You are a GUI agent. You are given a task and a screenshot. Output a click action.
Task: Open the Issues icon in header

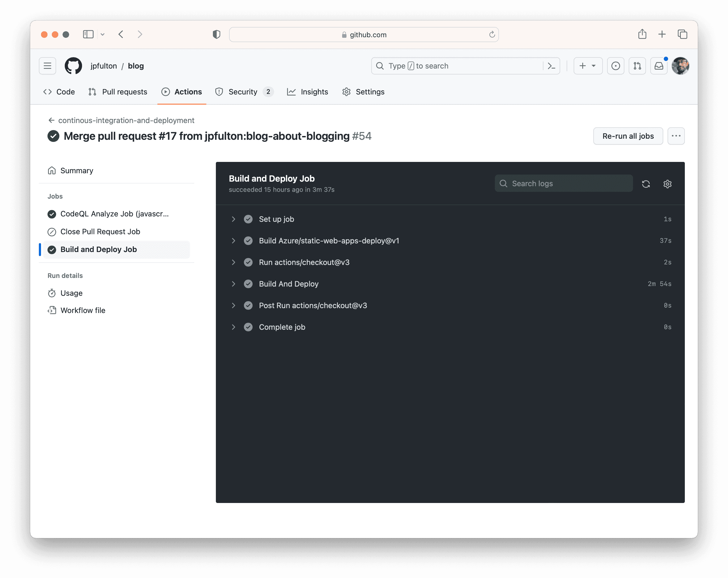point(615,66)
